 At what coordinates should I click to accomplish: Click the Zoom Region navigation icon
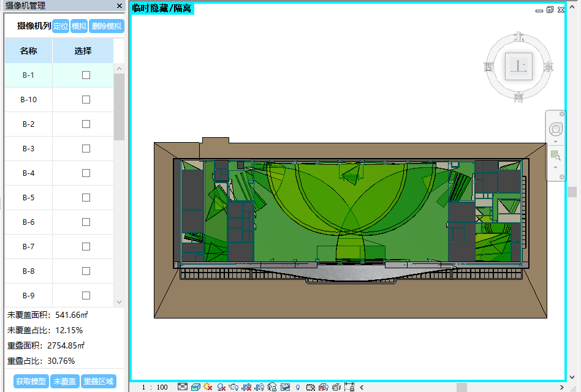555,155
